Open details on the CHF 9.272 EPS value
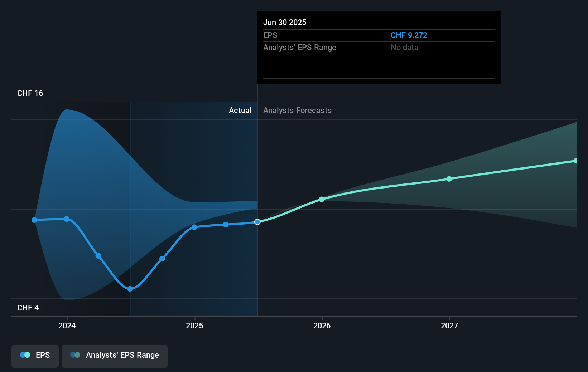This screenshot has width=588, height=372. click(x=409, y=35)
